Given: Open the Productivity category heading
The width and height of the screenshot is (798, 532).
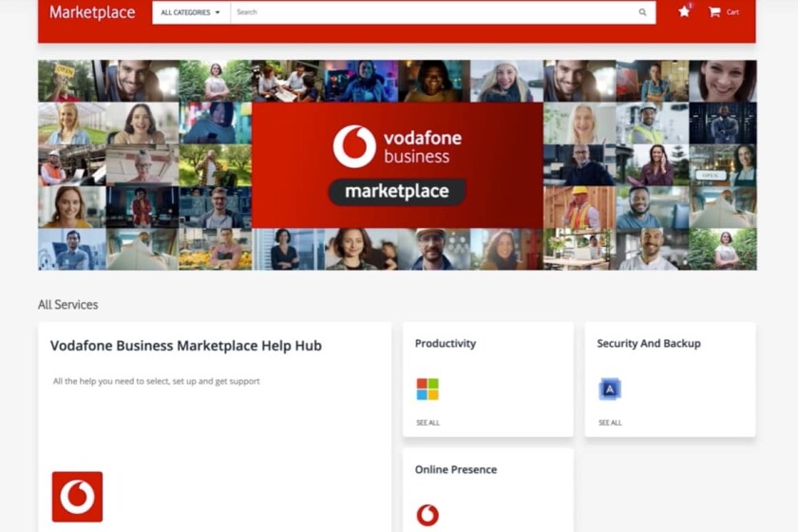Looking at the screenshot, I should pos(446,344).
